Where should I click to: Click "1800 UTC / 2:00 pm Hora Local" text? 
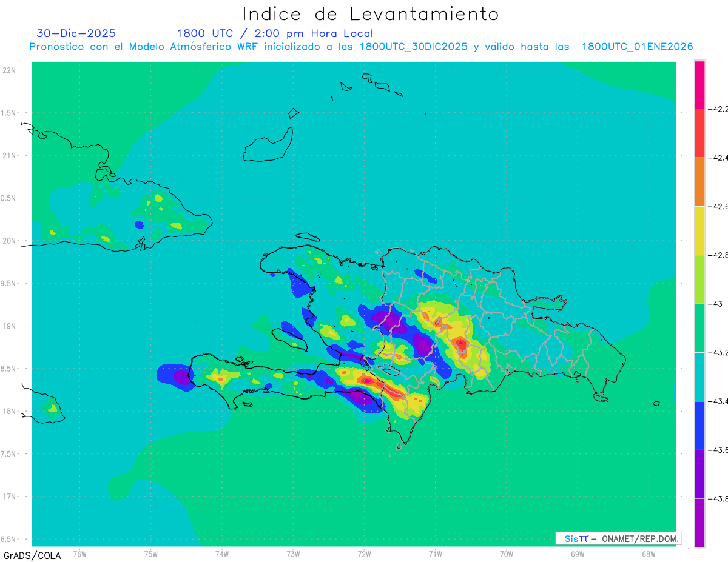click(x=275, y=34)
